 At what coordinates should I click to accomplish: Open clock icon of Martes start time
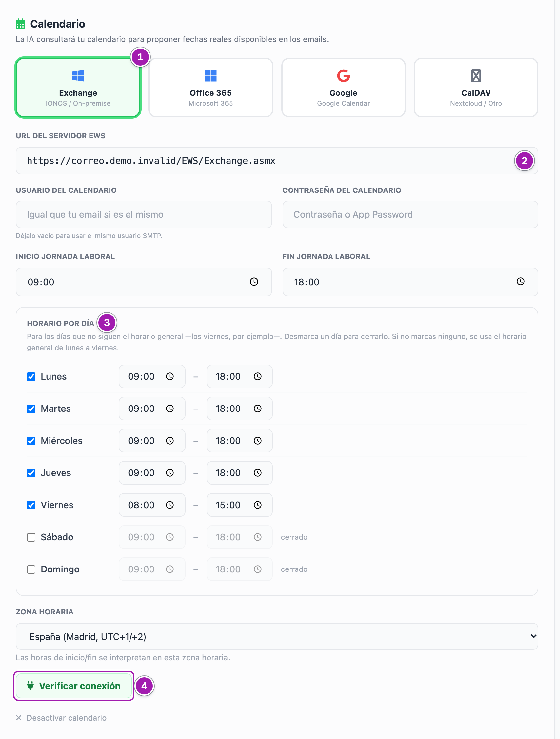pyautogui.click(x=170, y=409)
